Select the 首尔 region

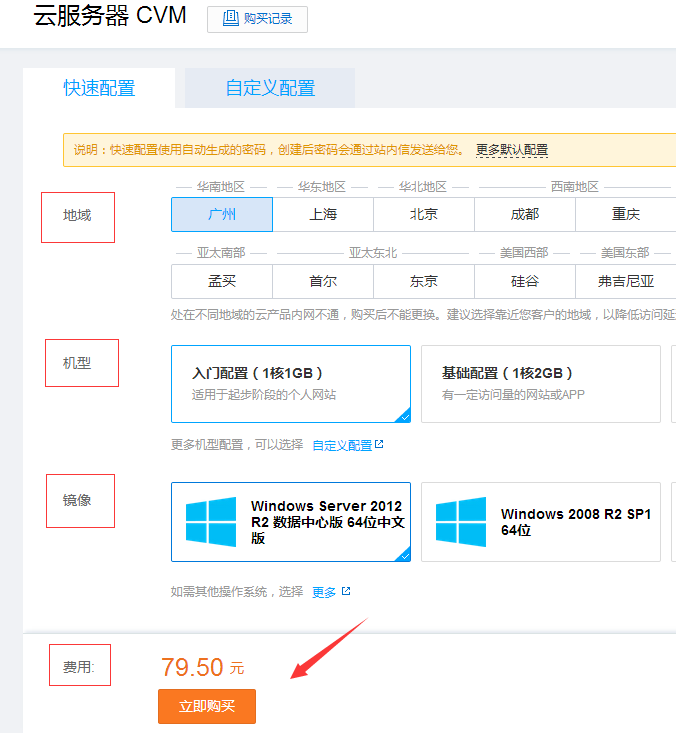tap(323, 281)
